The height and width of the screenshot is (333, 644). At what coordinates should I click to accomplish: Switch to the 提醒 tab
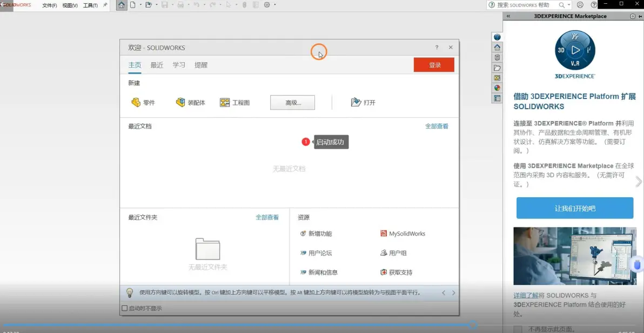(201, 65)
